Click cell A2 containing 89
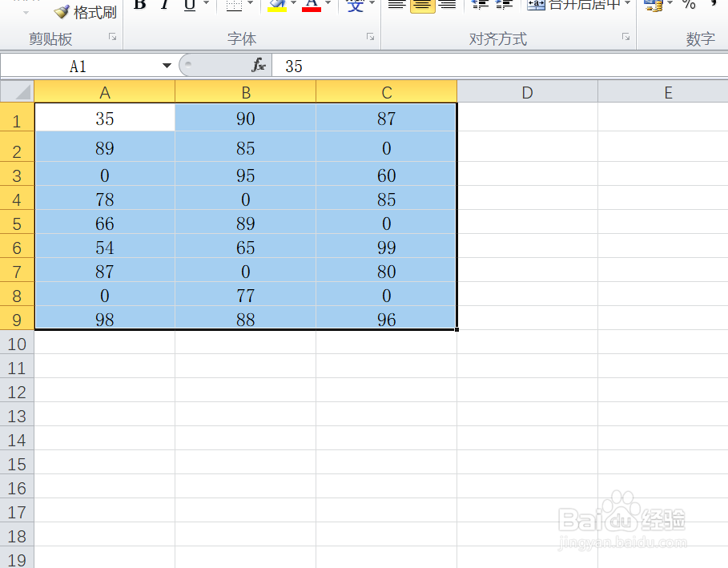 (x=105, y=147)
